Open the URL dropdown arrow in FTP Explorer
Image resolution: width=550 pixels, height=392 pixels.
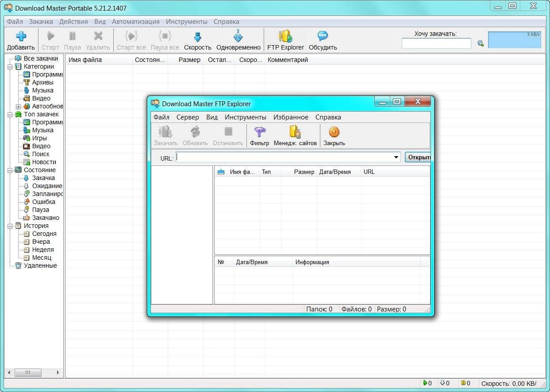[396, 158]
